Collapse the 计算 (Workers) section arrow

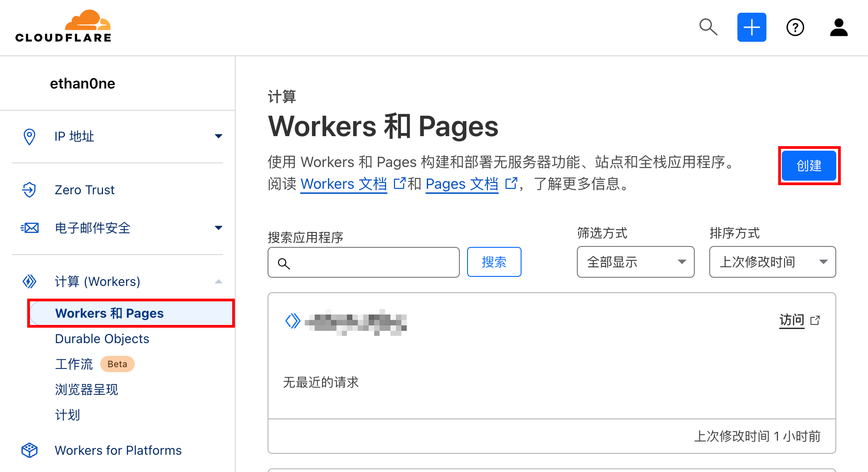pos(219,281)
